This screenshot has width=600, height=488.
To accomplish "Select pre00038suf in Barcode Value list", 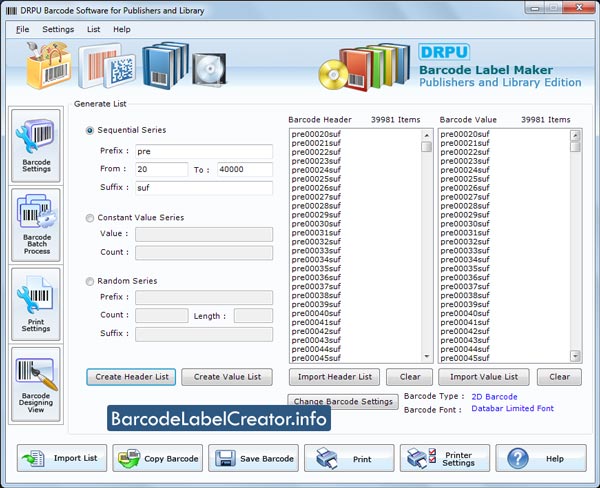I will click(465, 295).
